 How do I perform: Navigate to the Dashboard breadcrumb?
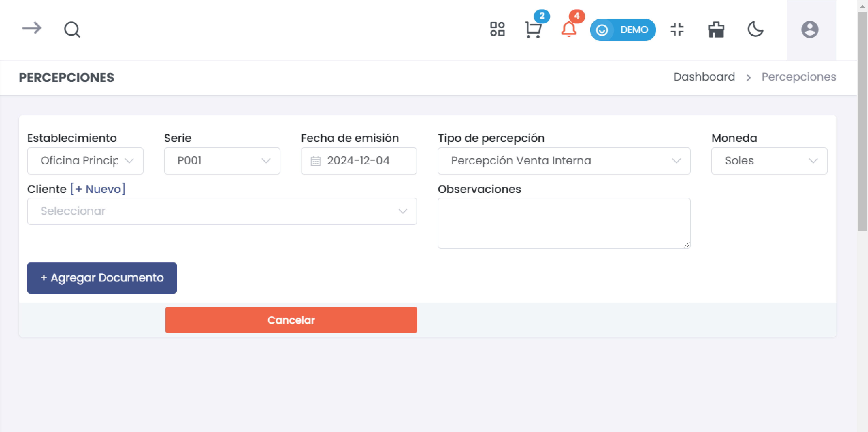(x=704, y=77)
